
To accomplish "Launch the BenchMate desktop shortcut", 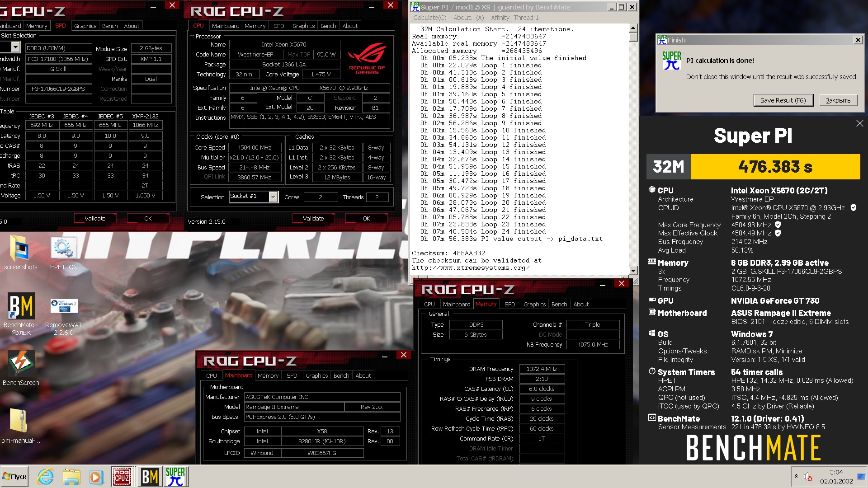I will pyautogui.click(x=21, y=314).
